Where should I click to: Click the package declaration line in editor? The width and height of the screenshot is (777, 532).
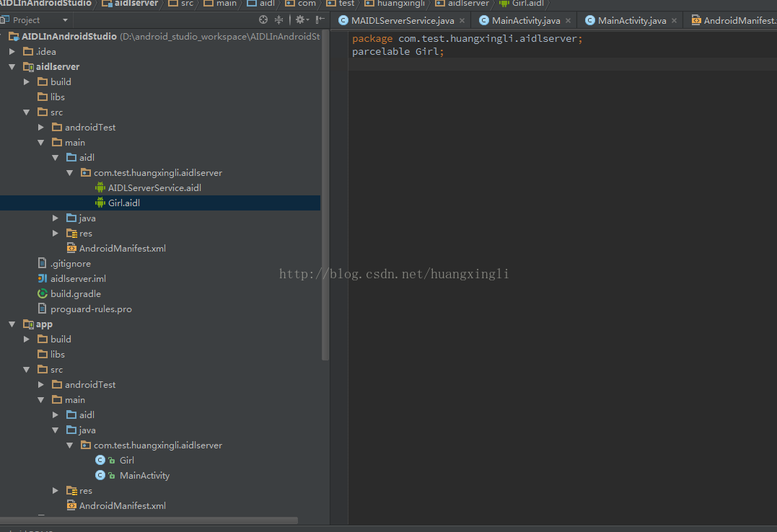[467, 38]
